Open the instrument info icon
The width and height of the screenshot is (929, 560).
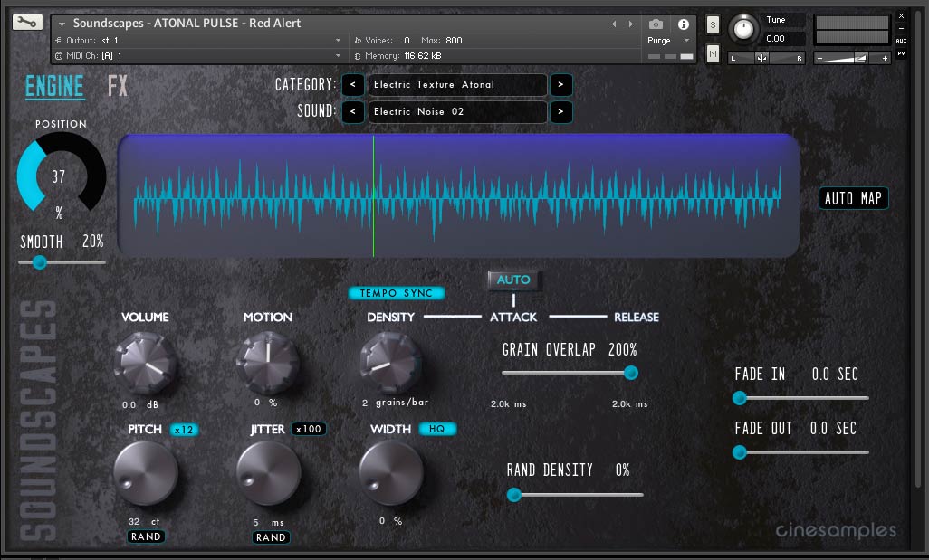683,24
